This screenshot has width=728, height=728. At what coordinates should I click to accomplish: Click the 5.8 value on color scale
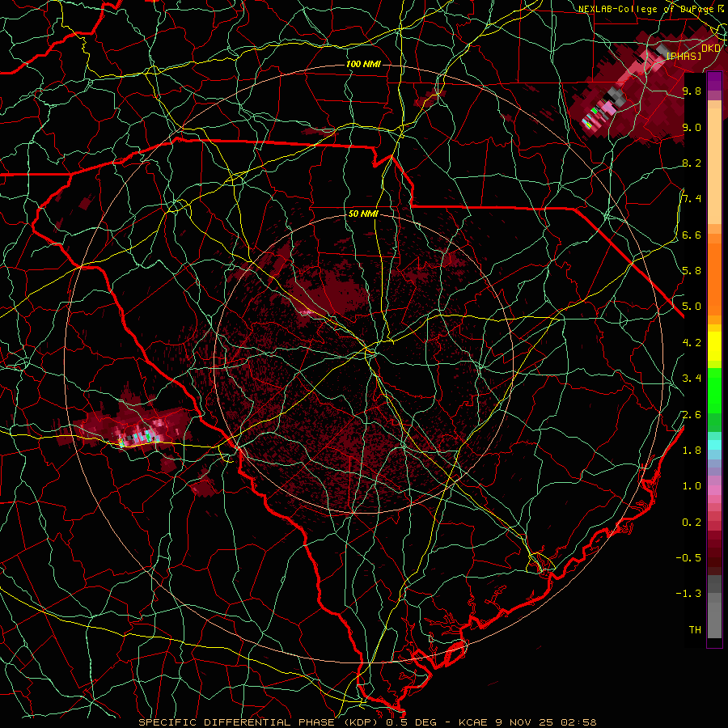[x=692, y=271]
